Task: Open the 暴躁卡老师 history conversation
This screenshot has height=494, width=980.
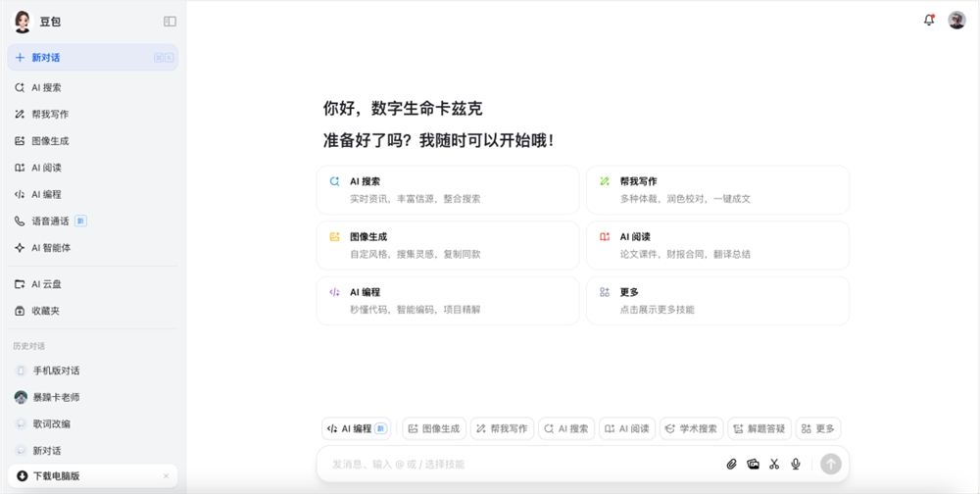Action: tap(92, 397)
